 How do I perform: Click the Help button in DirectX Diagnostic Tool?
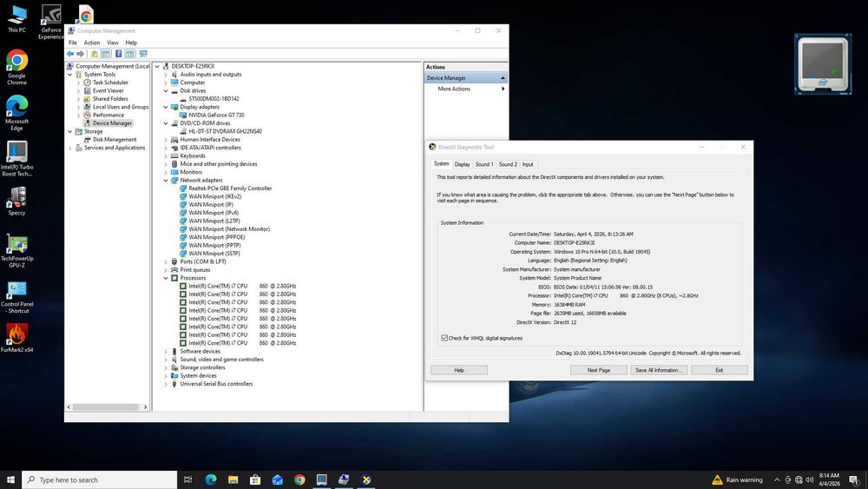tap(459, 370)
